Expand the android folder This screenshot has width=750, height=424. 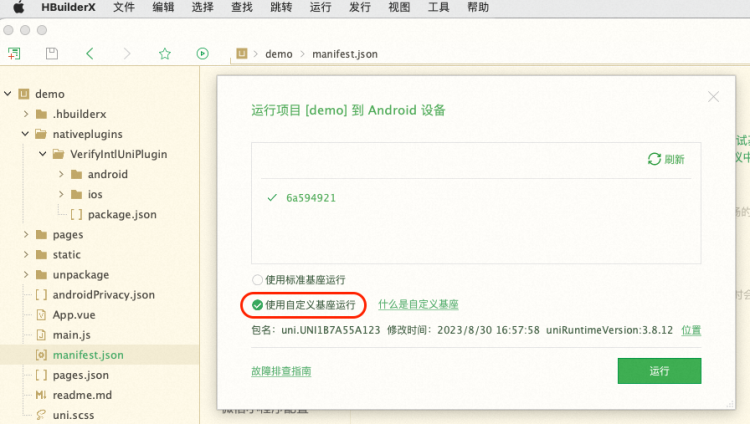point(61,174)
